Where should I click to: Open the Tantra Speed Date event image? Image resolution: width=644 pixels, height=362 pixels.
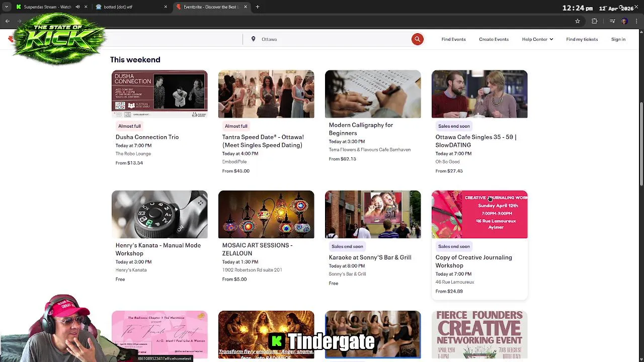(x=266, y=94)
